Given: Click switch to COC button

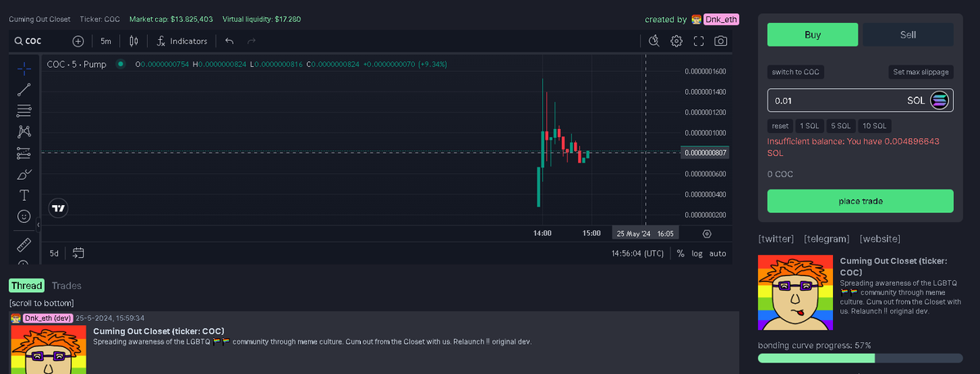Looking at the screenshot, I should click(x=795, y=72).
